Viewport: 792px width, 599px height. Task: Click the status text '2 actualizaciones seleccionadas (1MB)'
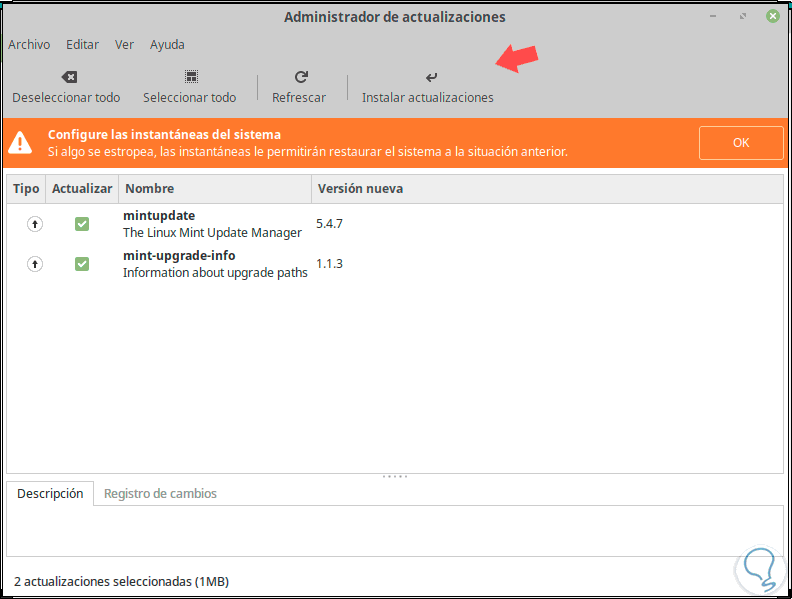(121, 582)
